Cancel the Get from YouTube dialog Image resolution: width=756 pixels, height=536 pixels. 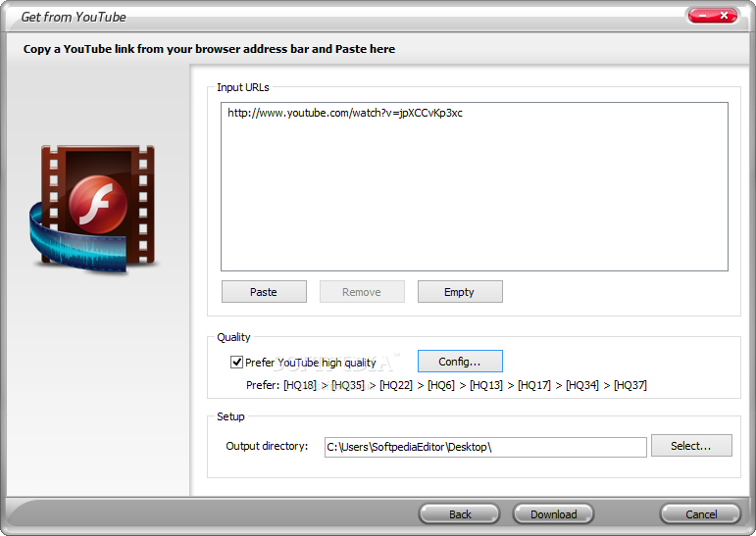point(700,514)
